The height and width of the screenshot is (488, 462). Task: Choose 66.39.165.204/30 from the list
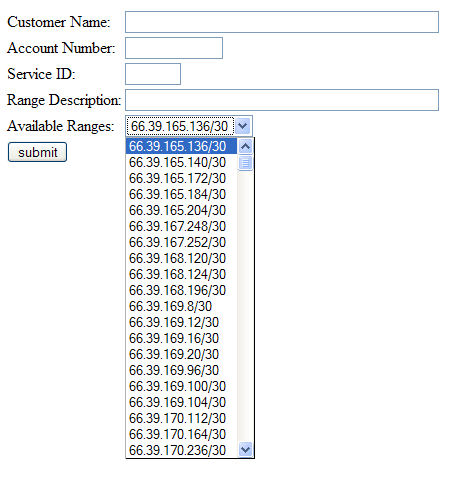[181, 210]
